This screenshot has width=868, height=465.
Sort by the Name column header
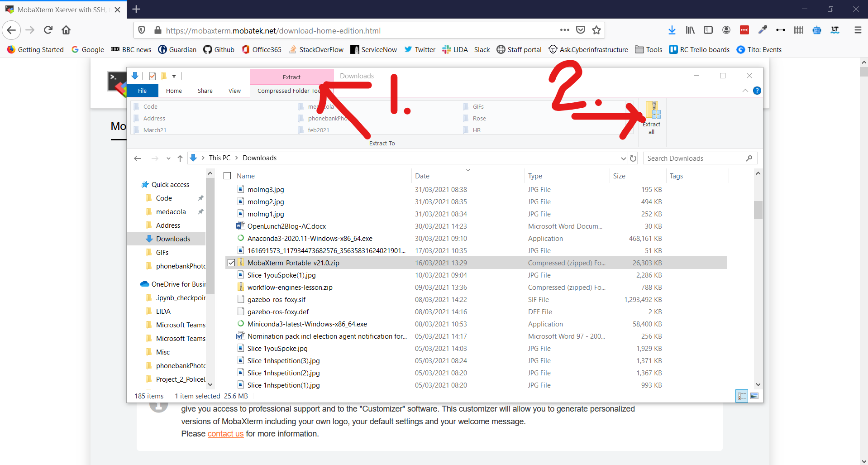pyautogui.click(x=246, y=176)
